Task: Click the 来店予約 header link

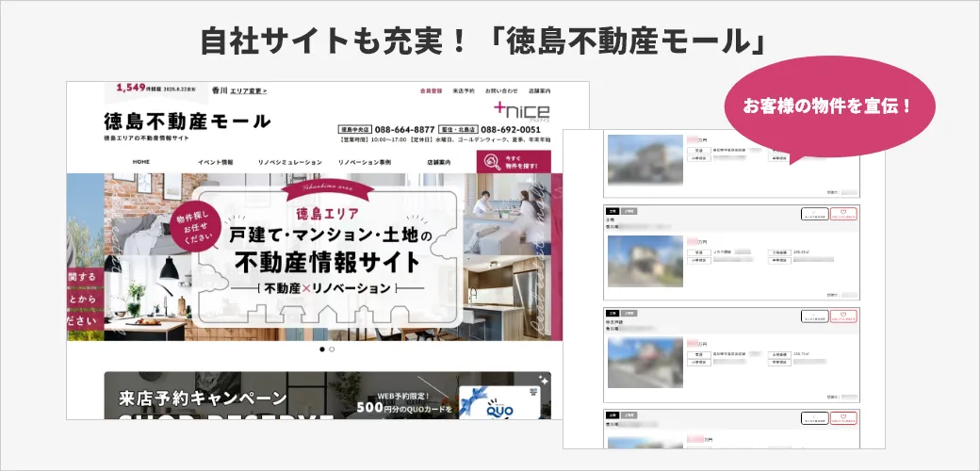Action: (x=464, y=90)
